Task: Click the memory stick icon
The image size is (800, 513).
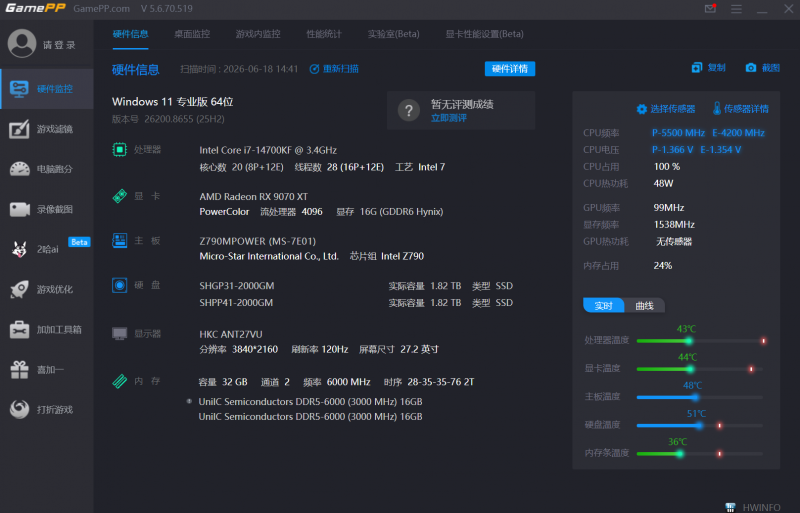Action: pos(119,381)
